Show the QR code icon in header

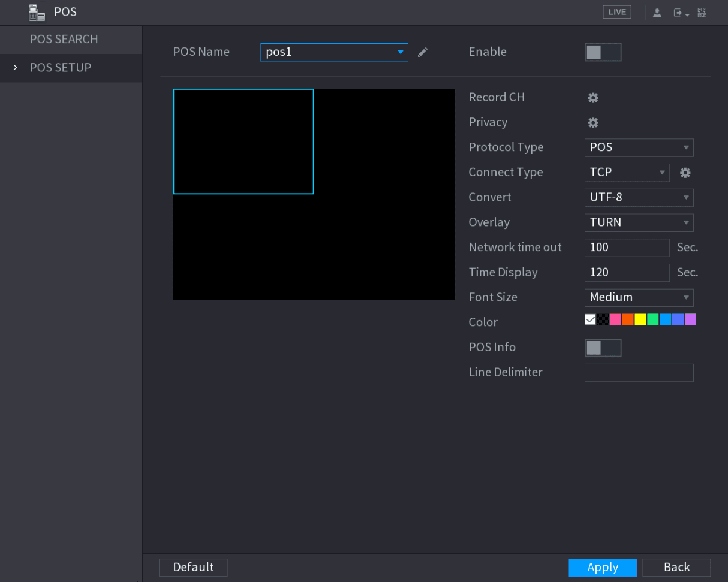702,13
